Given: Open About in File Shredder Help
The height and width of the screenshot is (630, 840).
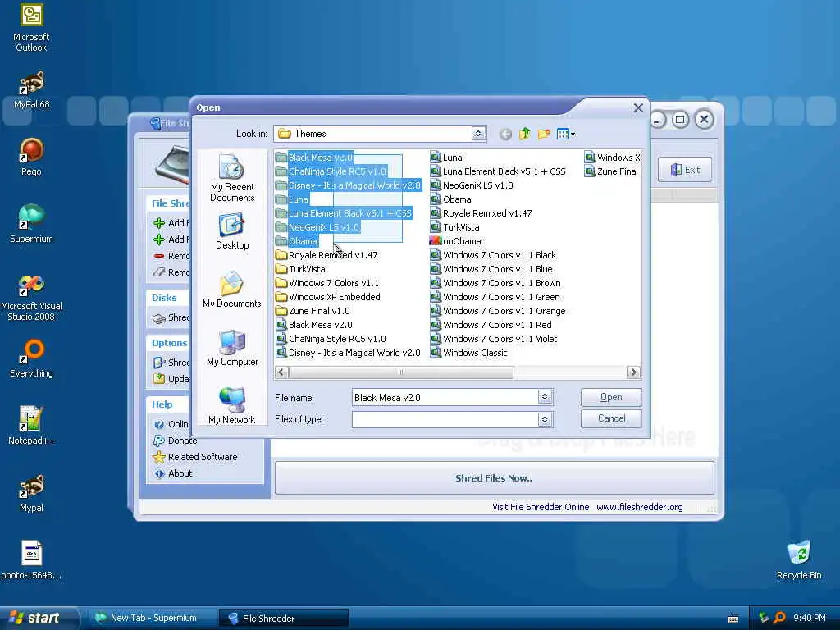Looking at the screenshot, I should click(x=173, y=473).
